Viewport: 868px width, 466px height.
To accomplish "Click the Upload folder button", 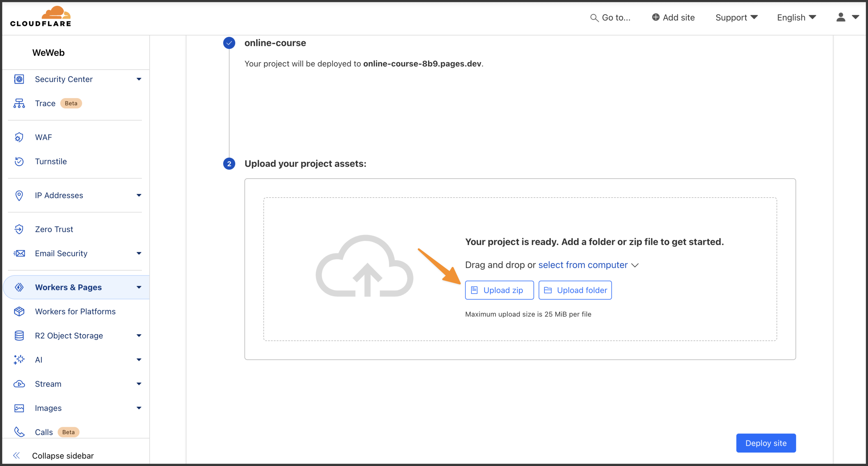I will [575, 290].
